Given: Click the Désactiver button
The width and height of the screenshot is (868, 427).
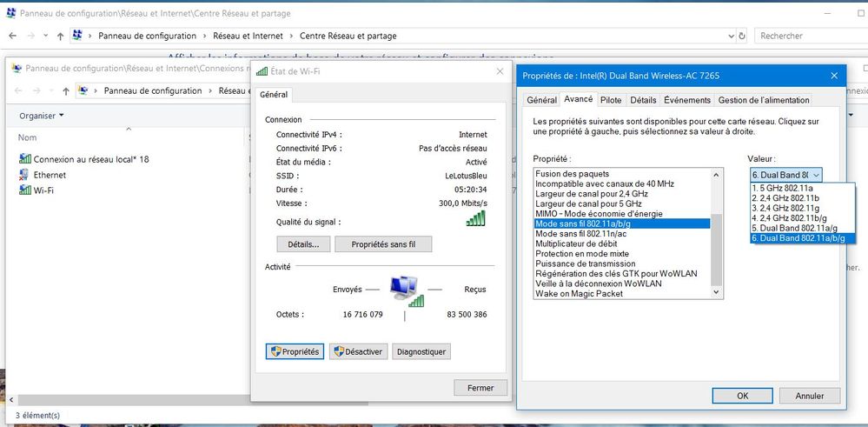Looking at the screenshot, I should pos(358,351).
